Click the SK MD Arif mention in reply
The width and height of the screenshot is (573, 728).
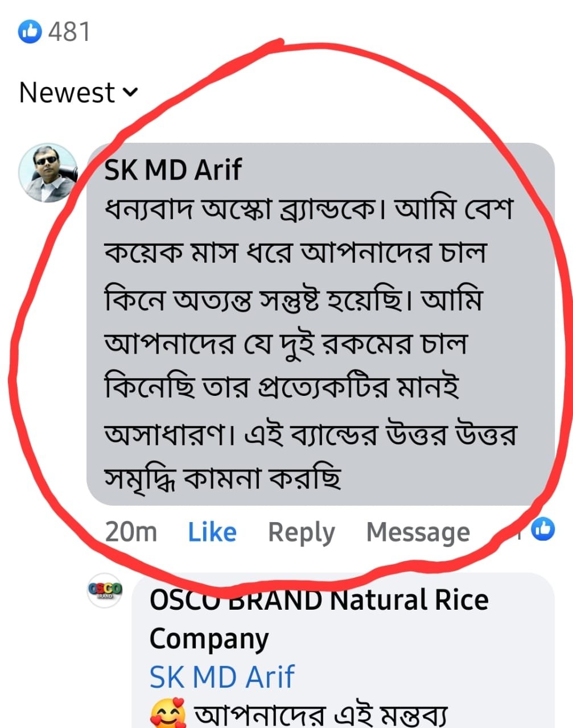click(221, 677)
